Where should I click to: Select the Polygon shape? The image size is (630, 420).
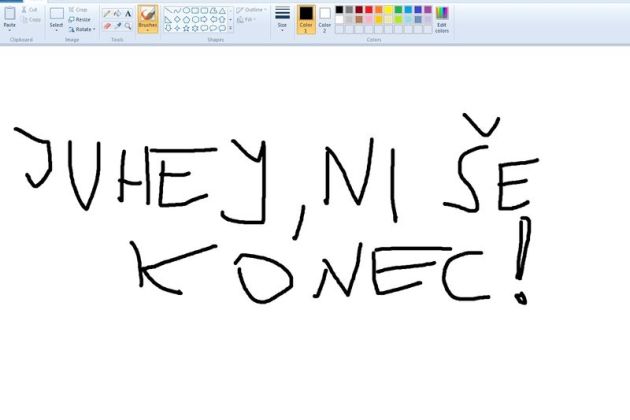pyautogui.click(x=213, y=10)
